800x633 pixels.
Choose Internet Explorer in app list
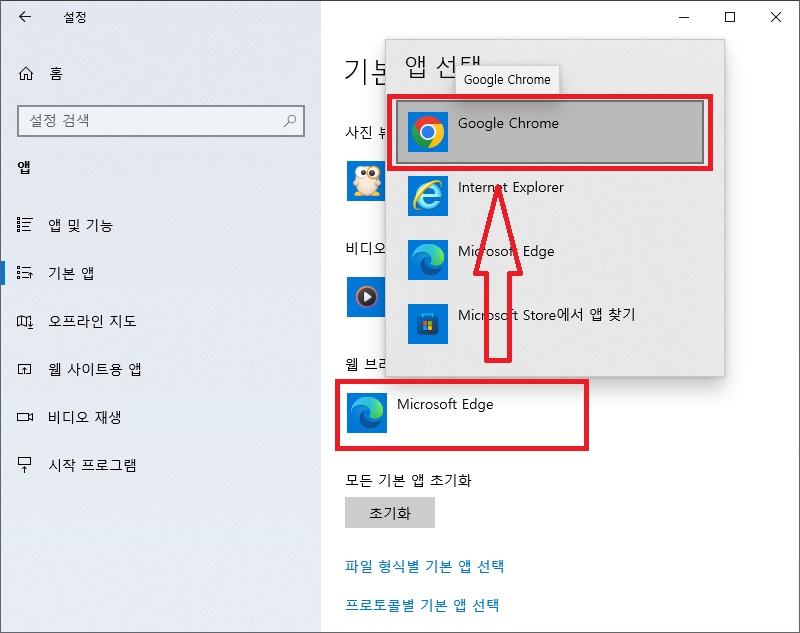click(549, 196)
